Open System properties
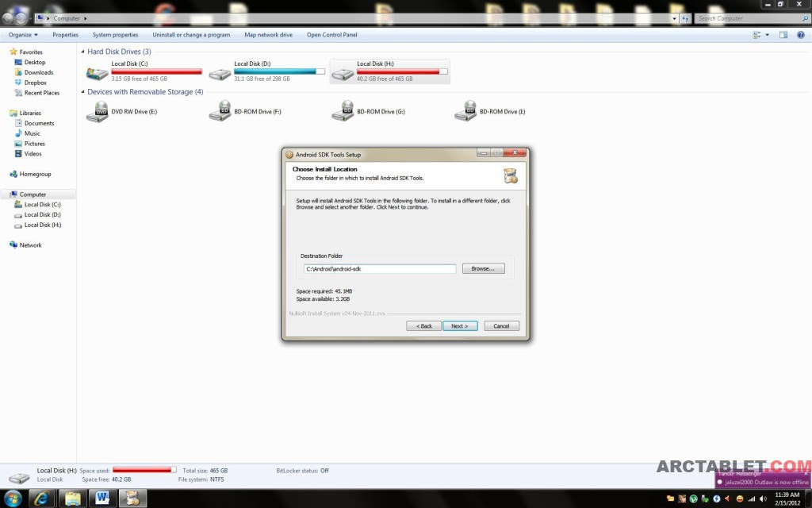This screenshot has height=508, width=812. click(x=116, y=35)
